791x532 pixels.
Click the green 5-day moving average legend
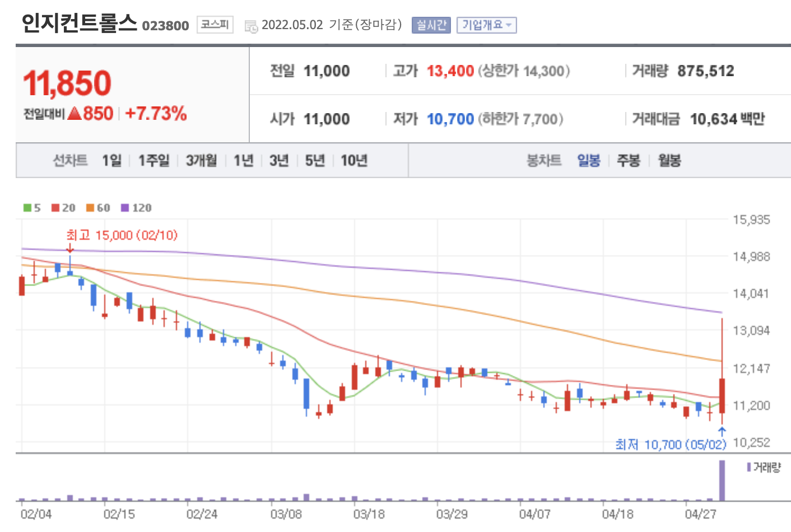[32, 208]
